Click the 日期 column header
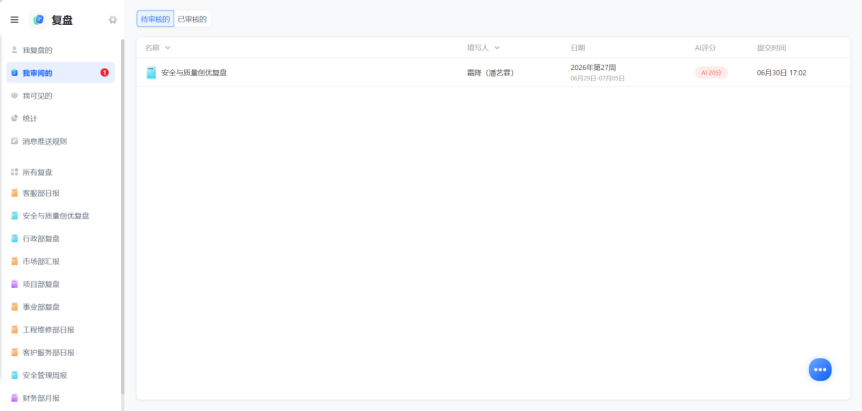 click(578, 48)
